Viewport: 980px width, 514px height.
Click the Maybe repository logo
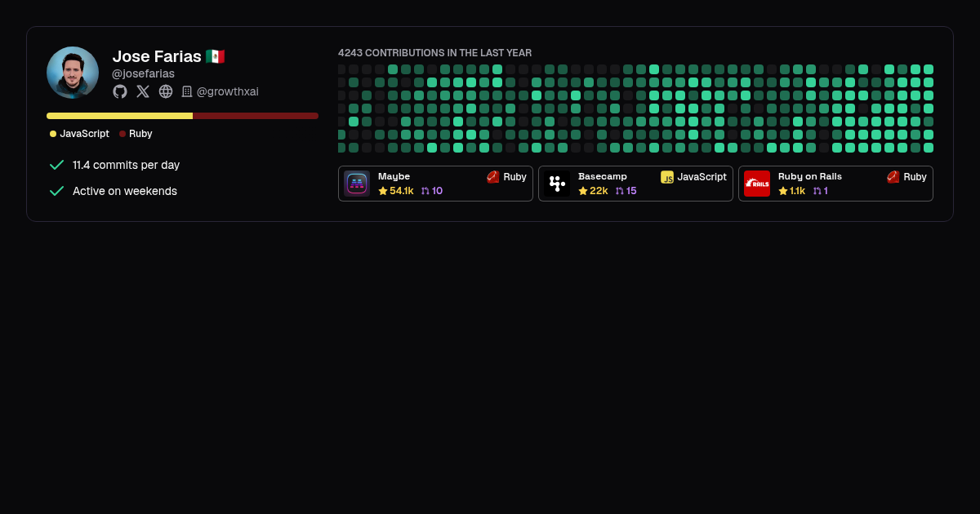tap(357, 184)
